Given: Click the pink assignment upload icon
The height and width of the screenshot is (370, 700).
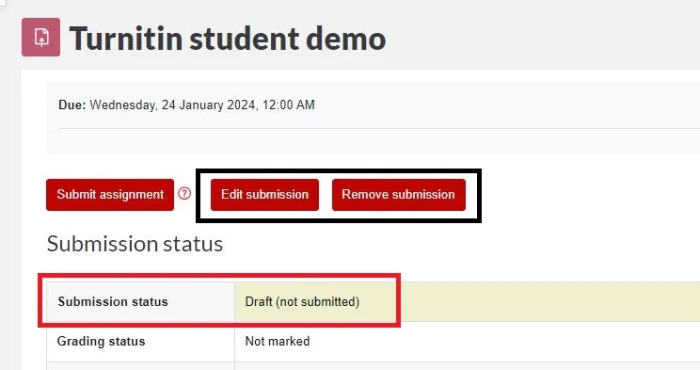Looking at the screenshot, I should [x=41, y=37].
